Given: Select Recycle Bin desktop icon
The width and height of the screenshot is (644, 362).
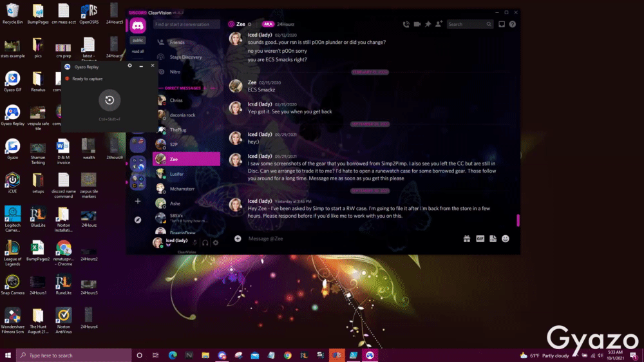Looking at the screenshot, I should coord(12,14).
